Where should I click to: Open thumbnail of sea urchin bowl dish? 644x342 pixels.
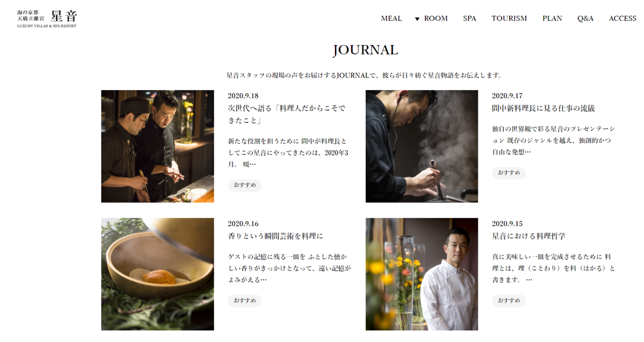[158, 274]
